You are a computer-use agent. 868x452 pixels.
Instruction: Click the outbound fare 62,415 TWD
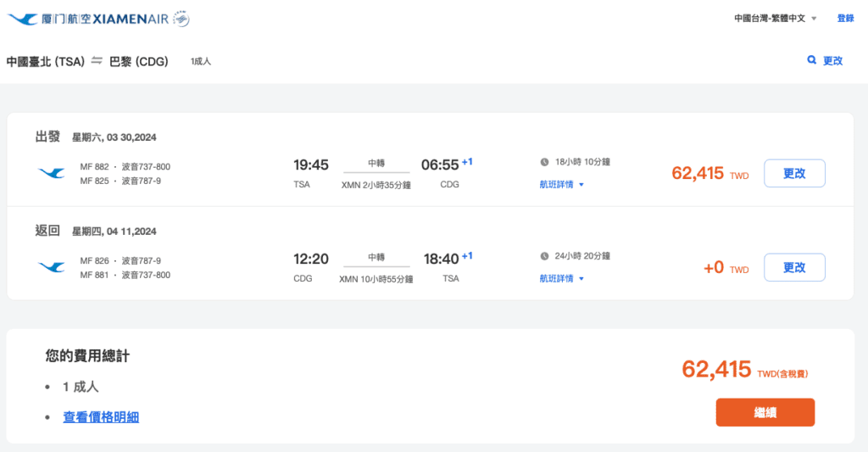coord(709,173)
